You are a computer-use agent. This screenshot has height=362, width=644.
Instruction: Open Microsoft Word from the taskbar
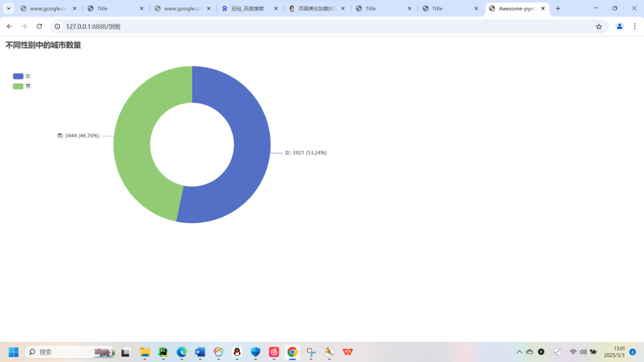(200, 352)
